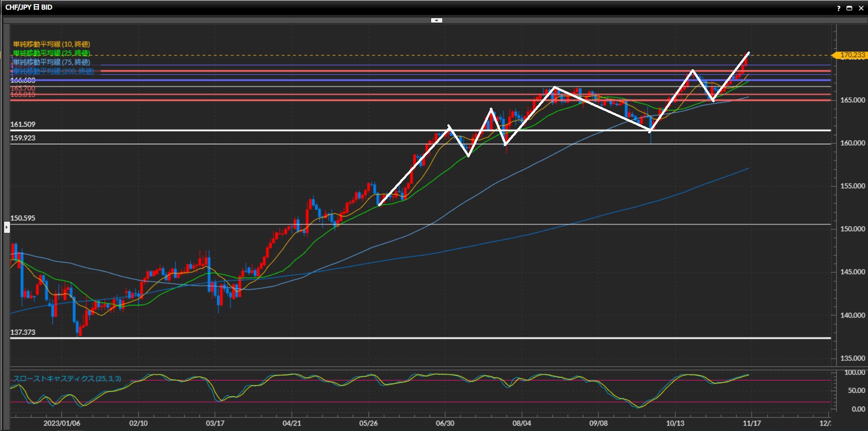Select the 25-period simple moving average label
The image size is (868, 431).
(x=51, y=53)
